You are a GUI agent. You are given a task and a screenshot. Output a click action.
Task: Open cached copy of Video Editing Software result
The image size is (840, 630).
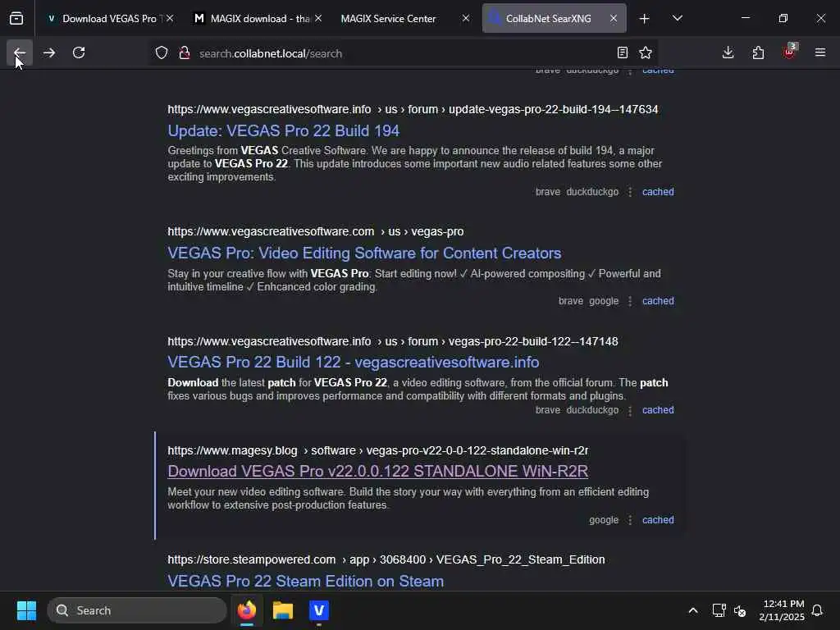[x=658, y=301]
